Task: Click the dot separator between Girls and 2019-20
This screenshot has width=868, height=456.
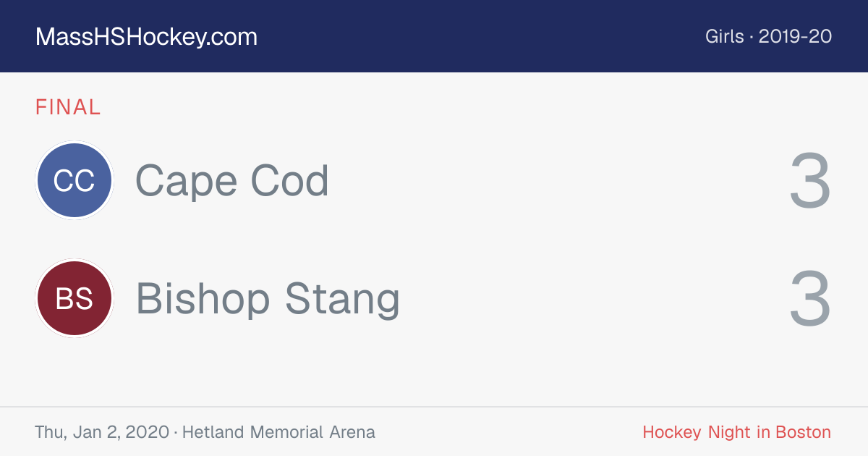Action: [752, 37]
